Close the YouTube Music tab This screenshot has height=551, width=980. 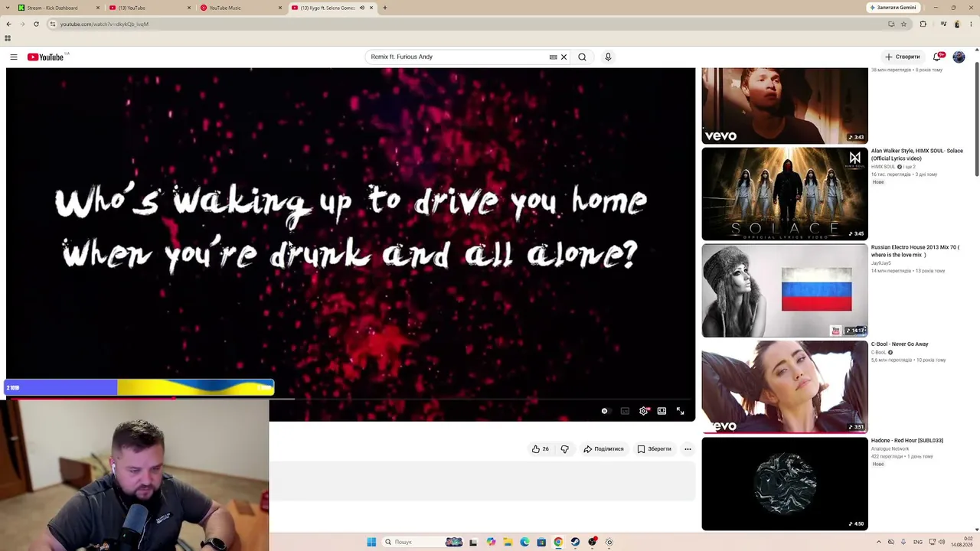pos(280,8)
